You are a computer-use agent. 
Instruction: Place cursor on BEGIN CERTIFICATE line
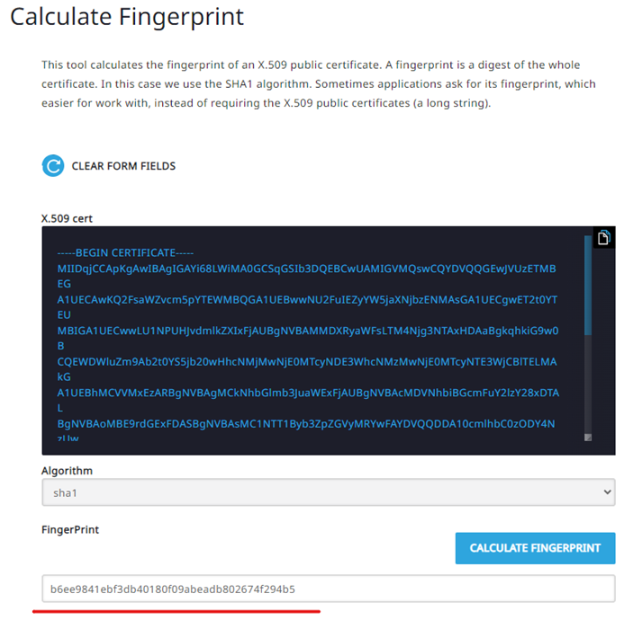(x=126, y=253)
